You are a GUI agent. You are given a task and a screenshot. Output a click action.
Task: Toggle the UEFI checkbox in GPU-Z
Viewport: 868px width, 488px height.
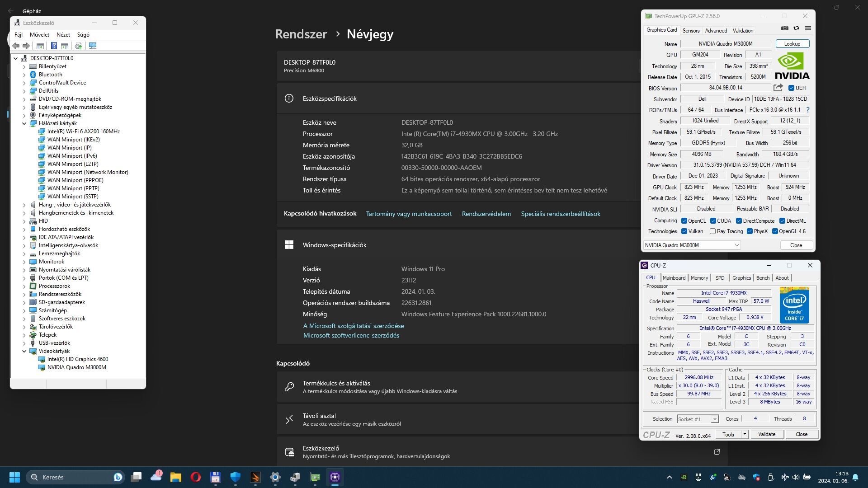(791, 88)
